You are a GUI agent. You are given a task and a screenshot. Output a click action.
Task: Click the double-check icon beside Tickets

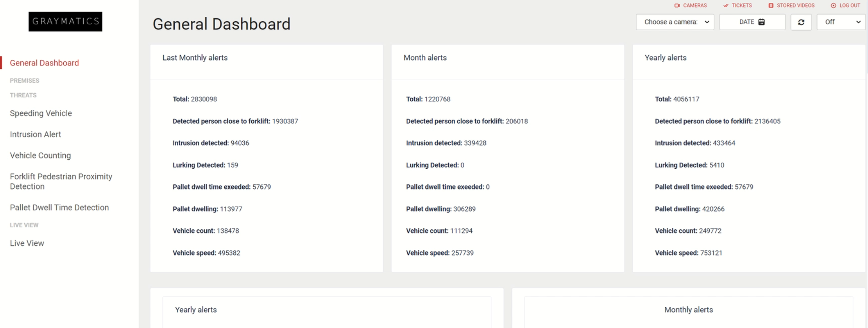[726, 6]
